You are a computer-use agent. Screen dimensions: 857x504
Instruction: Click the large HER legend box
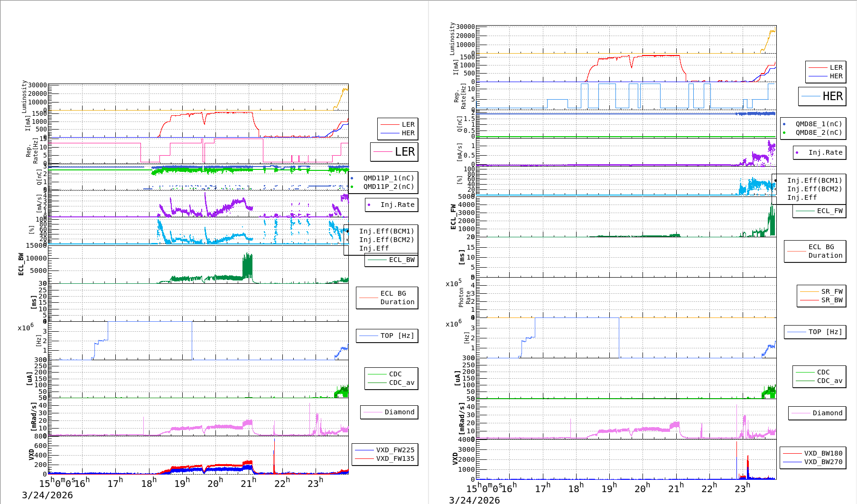[822, 96]
